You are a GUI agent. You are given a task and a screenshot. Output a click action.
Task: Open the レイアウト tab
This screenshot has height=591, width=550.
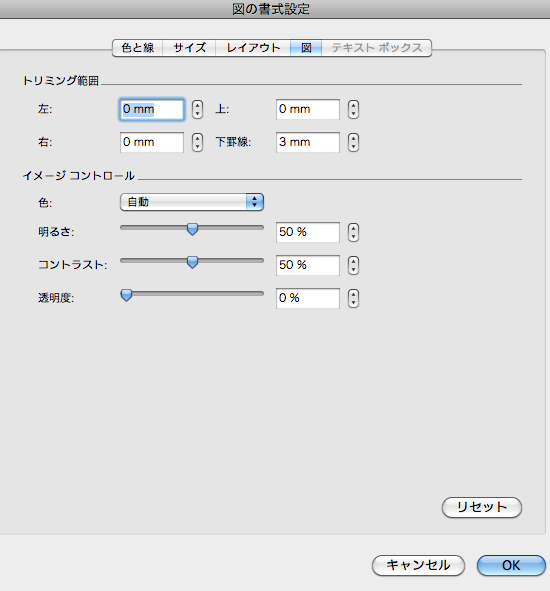point(253,48)
